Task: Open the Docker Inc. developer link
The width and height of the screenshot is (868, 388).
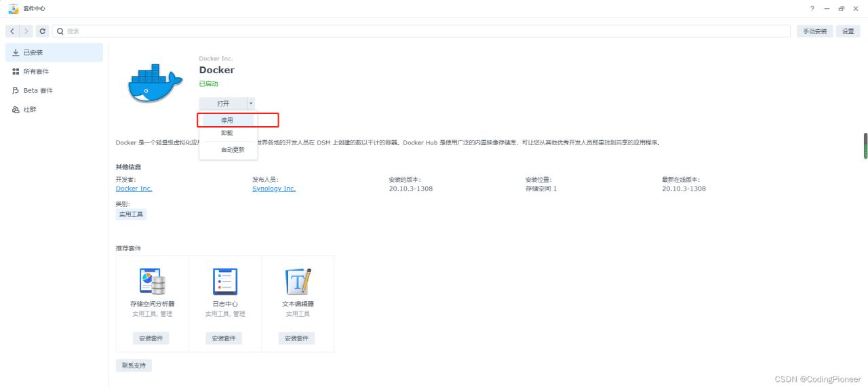Action: coord(134,189)
